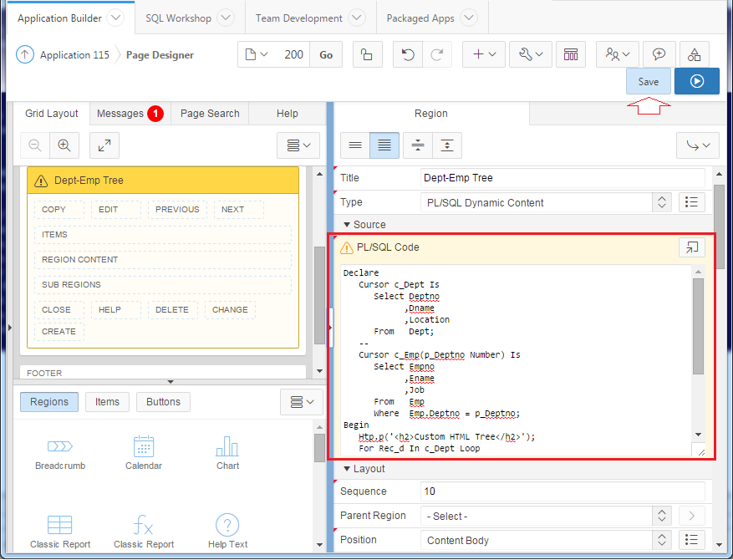Click the PL/SQL code editor scrollbar
Viewport: 733px width, 560px height.
[x=698, y=326]
